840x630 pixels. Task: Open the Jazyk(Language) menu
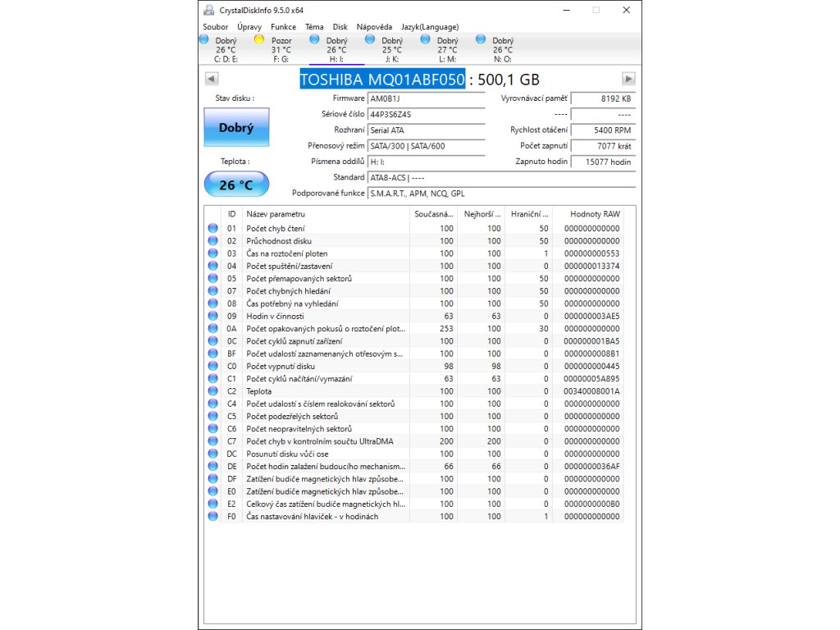click(x=430, y=27)
